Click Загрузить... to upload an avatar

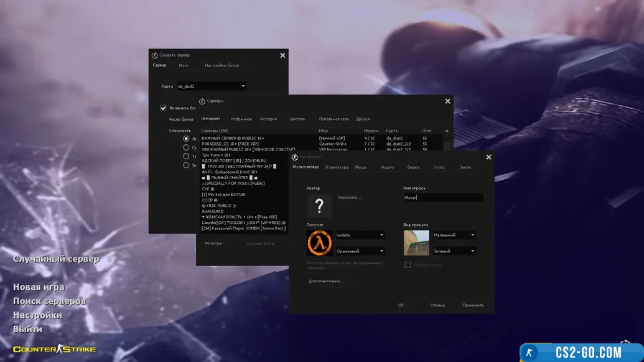[x=349, y=197]
